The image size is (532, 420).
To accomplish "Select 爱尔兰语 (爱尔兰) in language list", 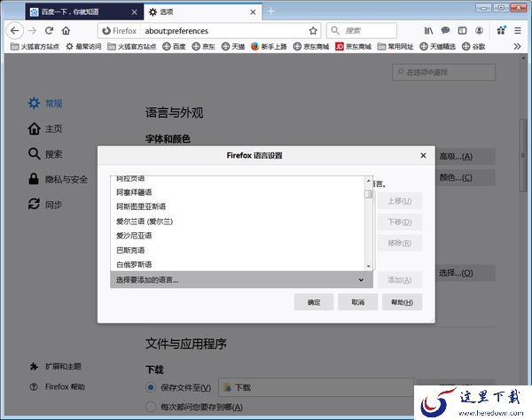I will (x=237, y=222).
